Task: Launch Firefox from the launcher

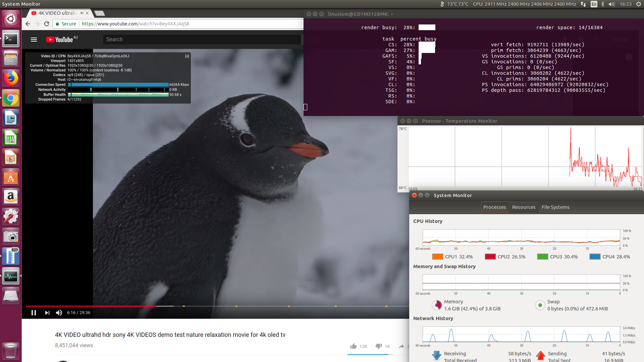Action: tap(11, 78)
